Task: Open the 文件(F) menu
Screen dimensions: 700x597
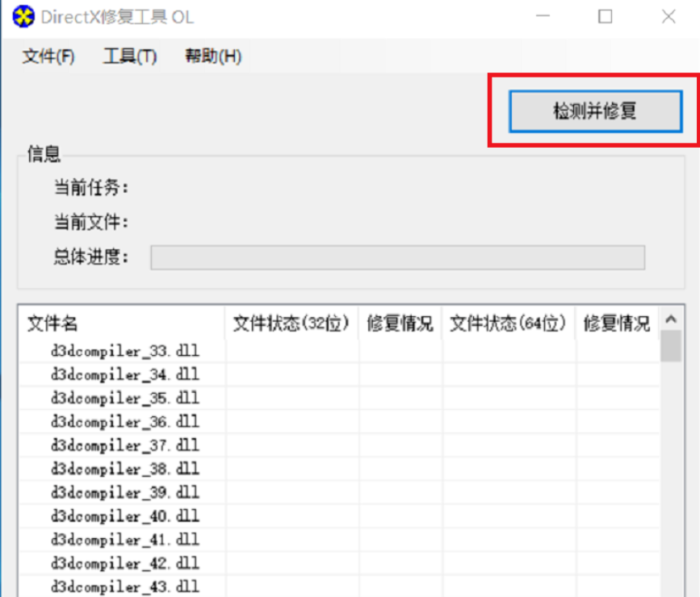Action: coord(48,56)
